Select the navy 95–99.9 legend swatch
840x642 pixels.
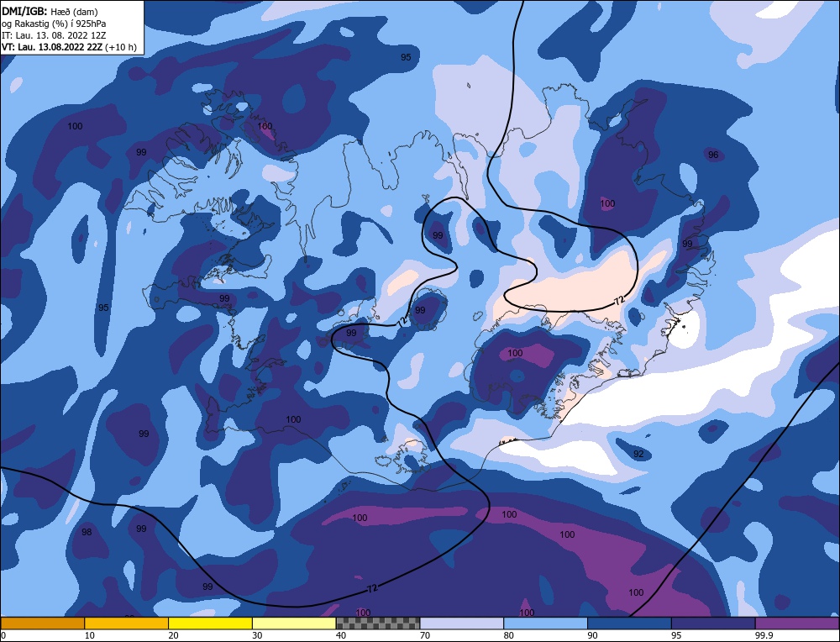713,624
